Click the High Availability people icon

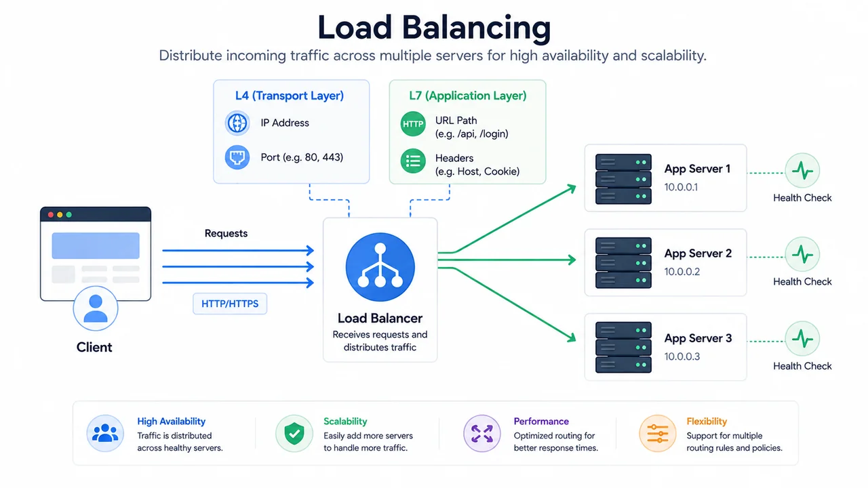105,434
